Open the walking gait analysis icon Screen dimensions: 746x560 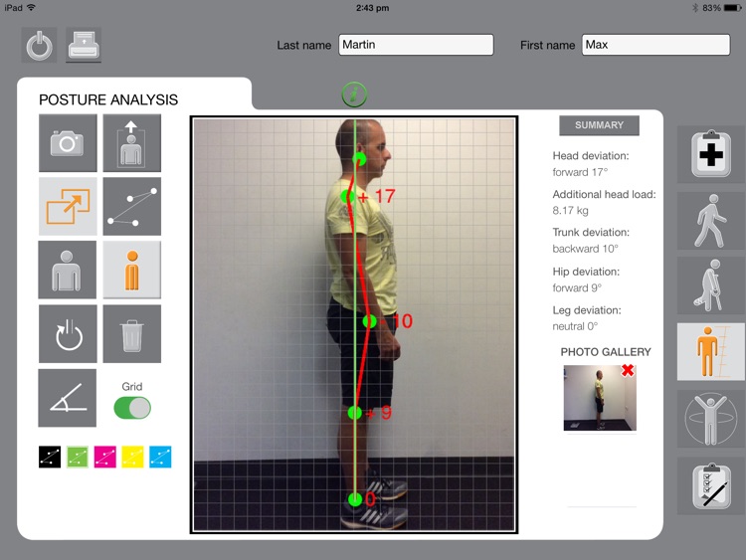coord(711,221)
